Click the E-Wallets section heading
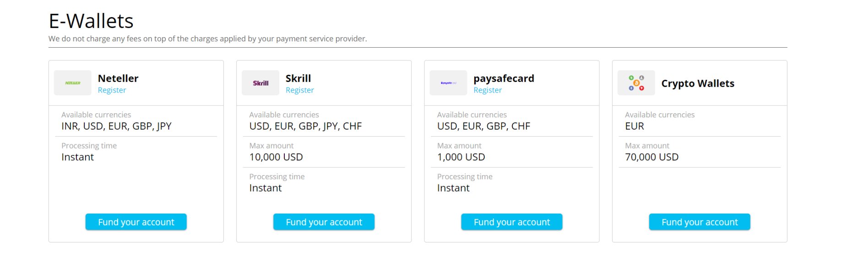 (x=91, y=21)
